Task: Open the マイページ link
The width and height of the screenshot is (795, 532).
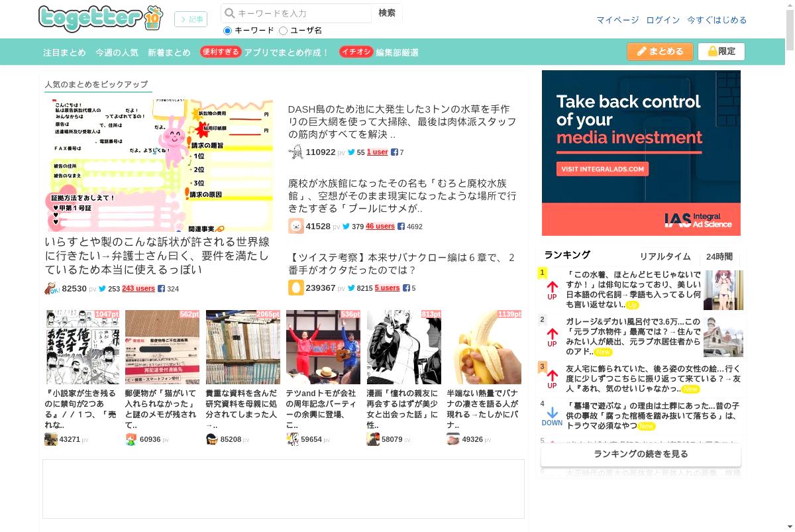Action: (x=617, y=20)
